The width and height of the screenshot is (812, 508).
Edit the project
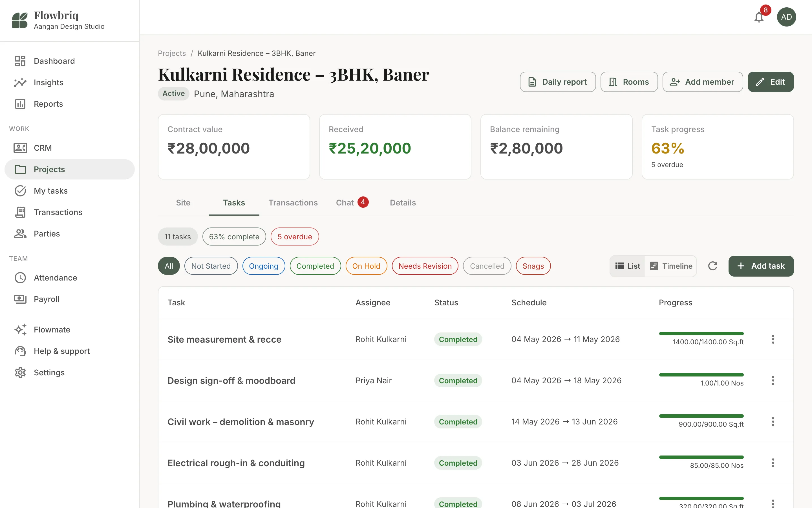click(x=771, y=82)
